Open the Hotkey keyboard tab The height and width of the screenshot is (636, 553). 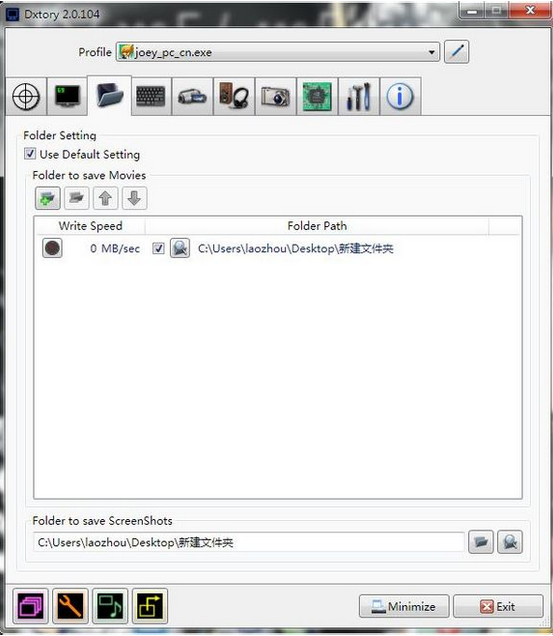coord(151,97)
